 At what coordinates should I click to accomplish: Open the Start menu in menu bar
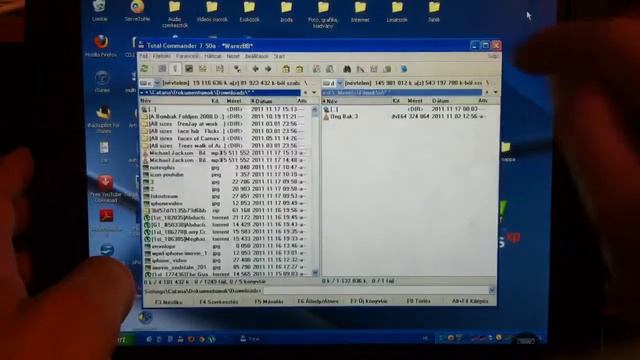pos(279,56)
